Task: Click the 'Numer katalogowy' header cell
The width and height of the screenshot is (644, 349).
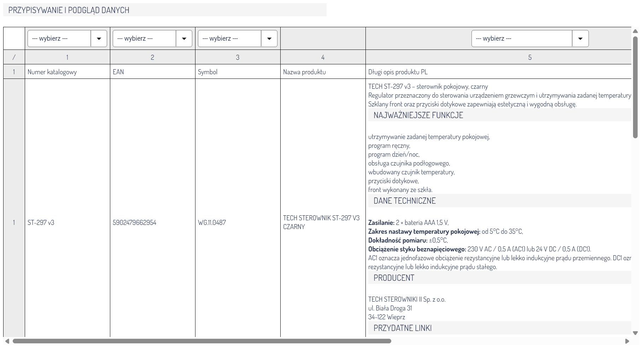Action: 68,72
